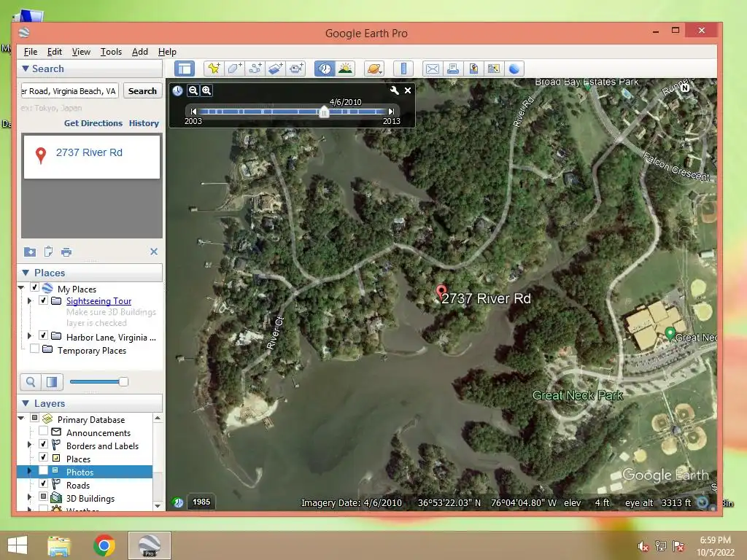
Task: Expand the 3D Buildings layer
Action: 29,497
